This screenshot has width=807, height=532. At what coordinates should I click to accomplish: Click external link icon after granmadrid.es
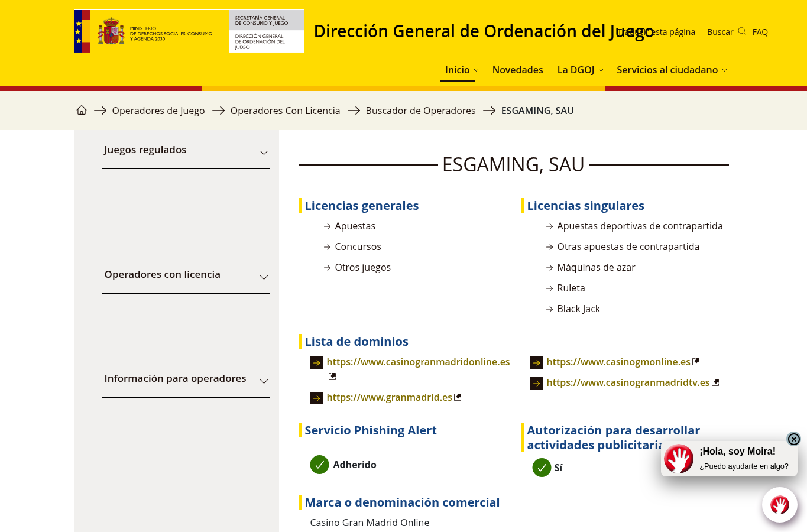pos(458,397)
